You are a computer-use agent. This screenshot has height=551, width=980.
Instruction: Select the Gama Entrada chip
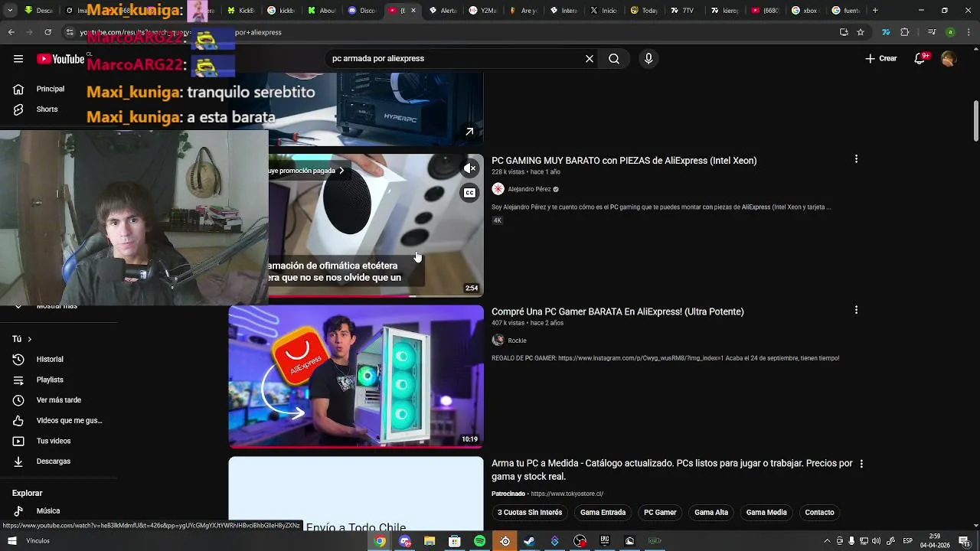(x=603, y=513)
